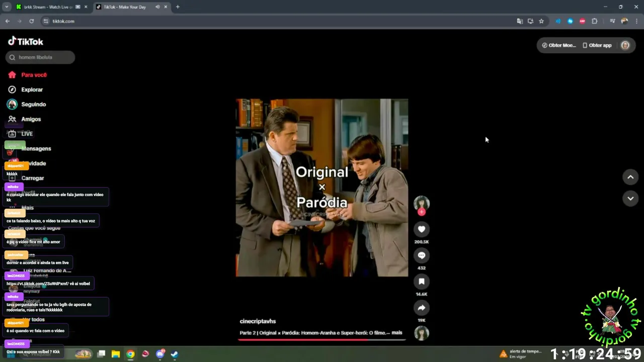
Task: Click the TikTok logo
Action: coord(26,41)
